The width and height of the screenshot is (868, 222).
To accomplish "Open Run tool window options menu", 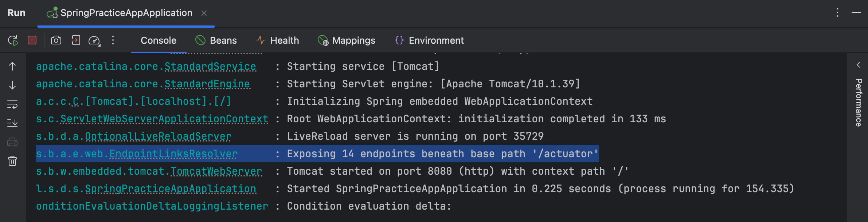I will pyautogui.click(x=837, y=13).
